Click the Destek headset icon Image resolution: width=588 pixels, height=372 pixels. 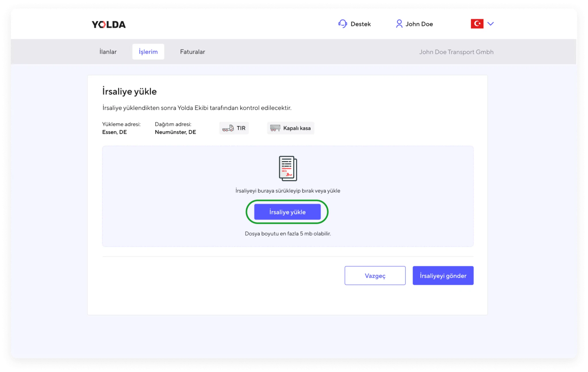(343, 24)
